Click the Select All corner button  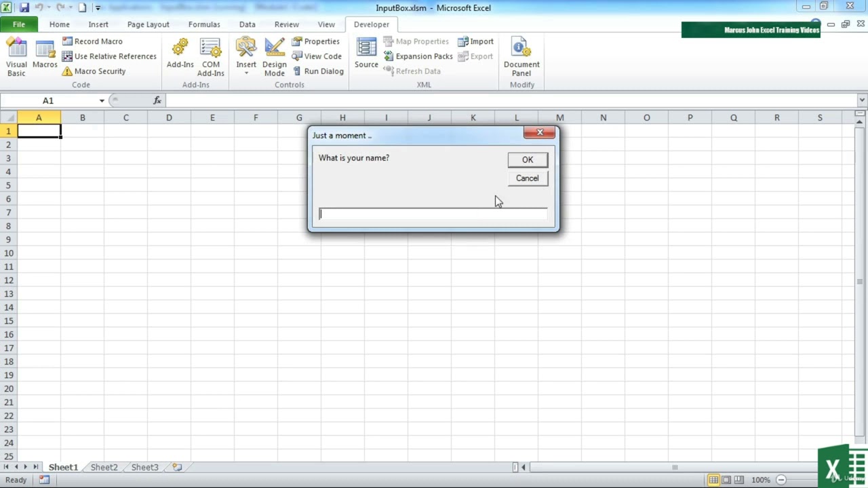[8, 118]
